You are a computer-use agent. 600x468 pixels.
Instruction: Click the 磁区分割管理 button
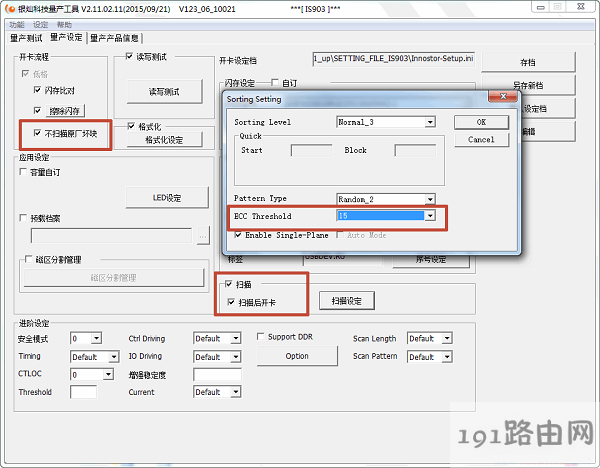pyautogui.click(x=114, y=277)
